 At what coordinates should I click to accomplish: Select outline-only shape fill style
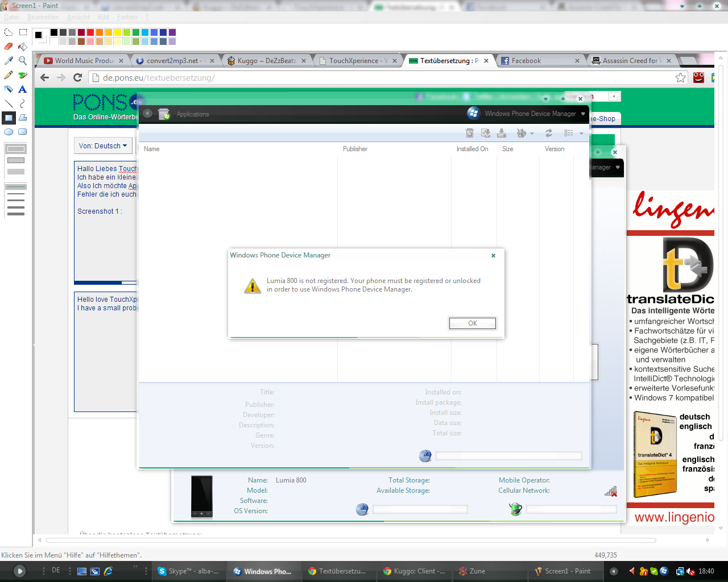click(x=16, y=149)
